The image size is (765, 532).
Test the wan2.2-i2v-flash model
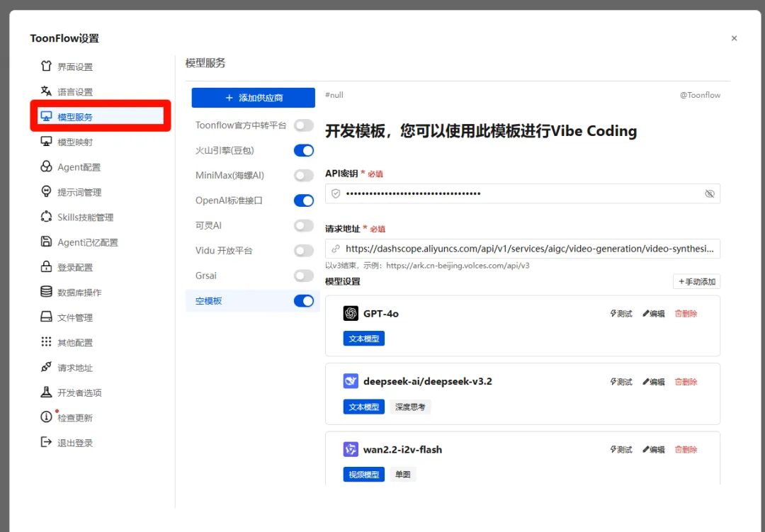click(x=620, y=449)
